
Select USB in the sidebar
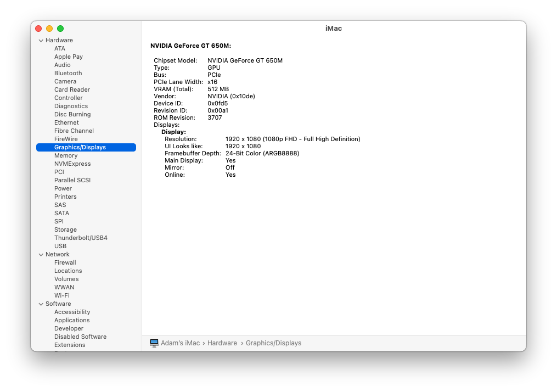[x=60, y=246]
